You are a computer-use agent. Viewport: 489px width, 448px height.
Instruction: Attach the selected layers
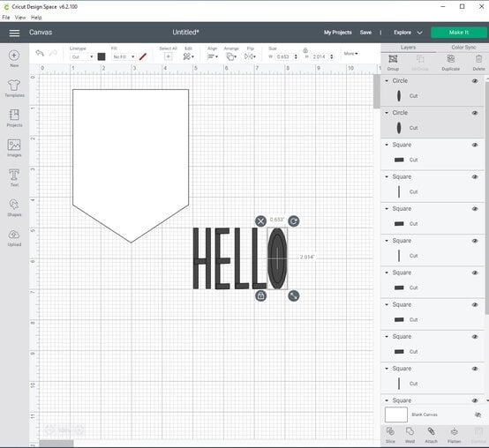(431, 435)
